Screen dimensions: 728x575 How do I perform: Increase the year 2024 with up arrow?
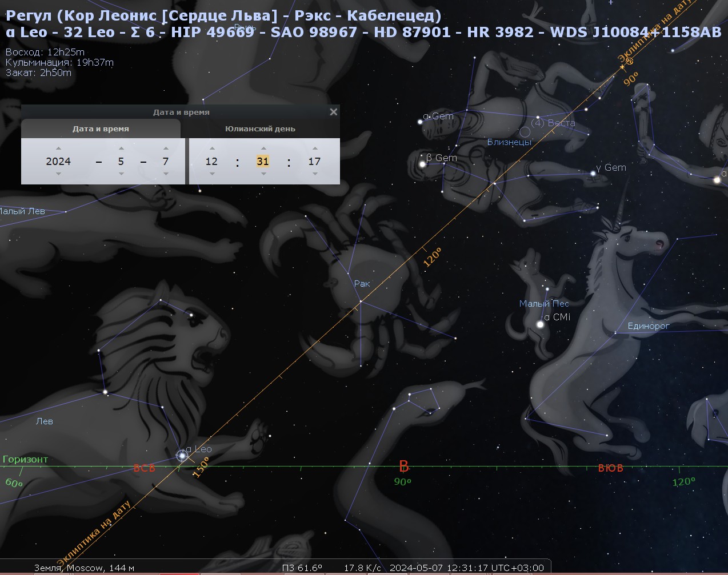click(58, 148)
